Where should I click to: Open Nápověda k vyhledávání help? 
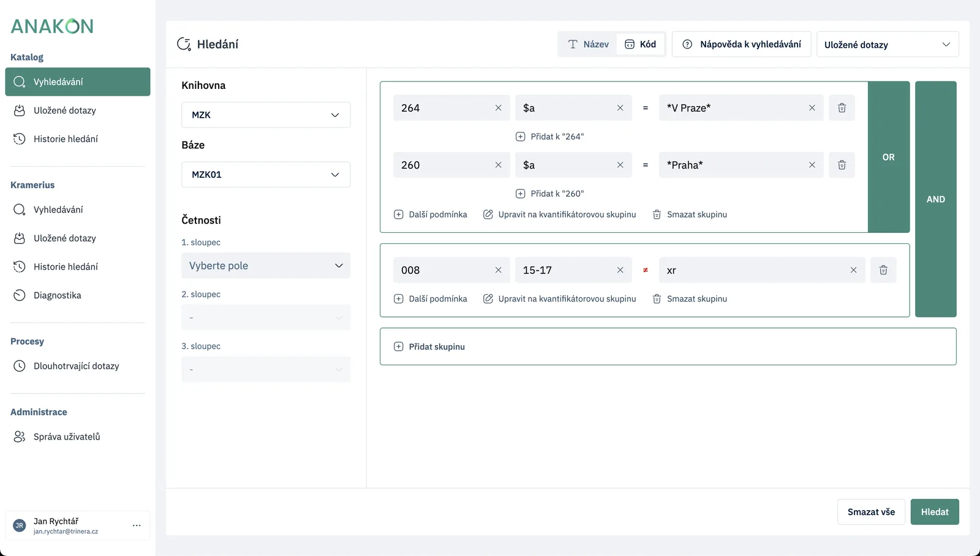coord(742,44)
